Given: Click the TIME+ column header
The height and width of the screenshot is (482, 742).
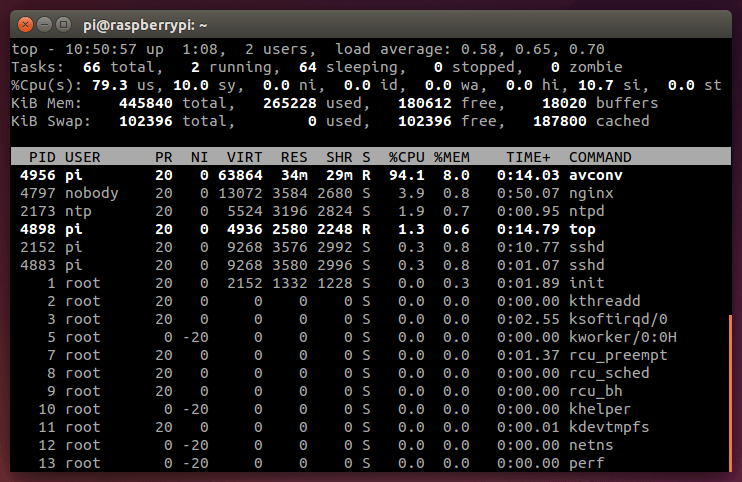Looking at the screenshot, I should point(527,157).
